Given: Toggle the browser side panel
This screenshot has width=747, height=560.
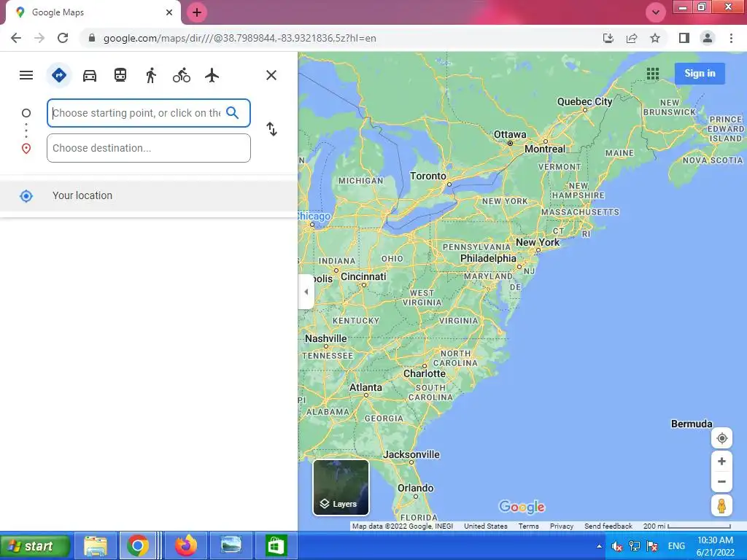Looking at the screenshot, I should click(684, 38).
